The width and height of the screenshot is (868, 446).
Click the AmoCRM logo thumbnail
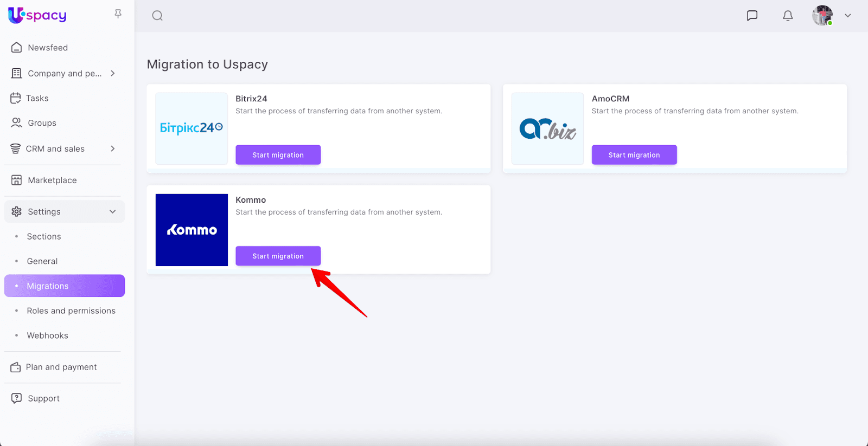548,128
